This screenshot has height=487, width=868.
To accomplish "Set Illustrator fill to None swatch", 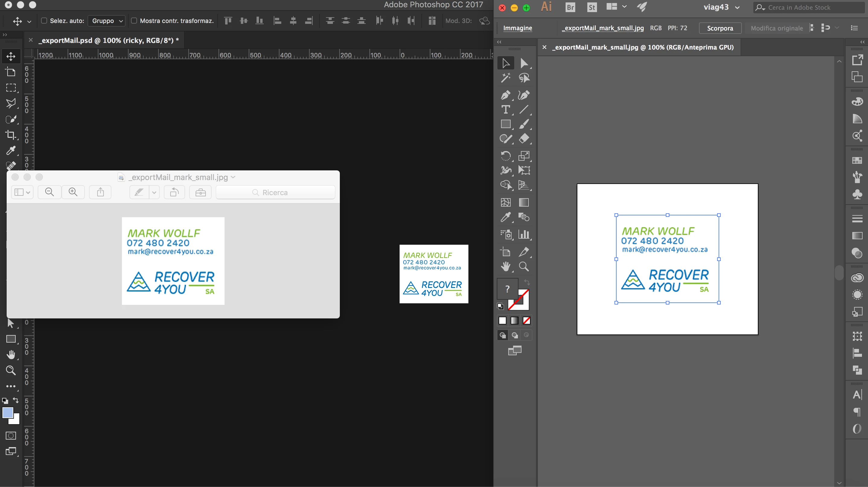I will (526, 321).
